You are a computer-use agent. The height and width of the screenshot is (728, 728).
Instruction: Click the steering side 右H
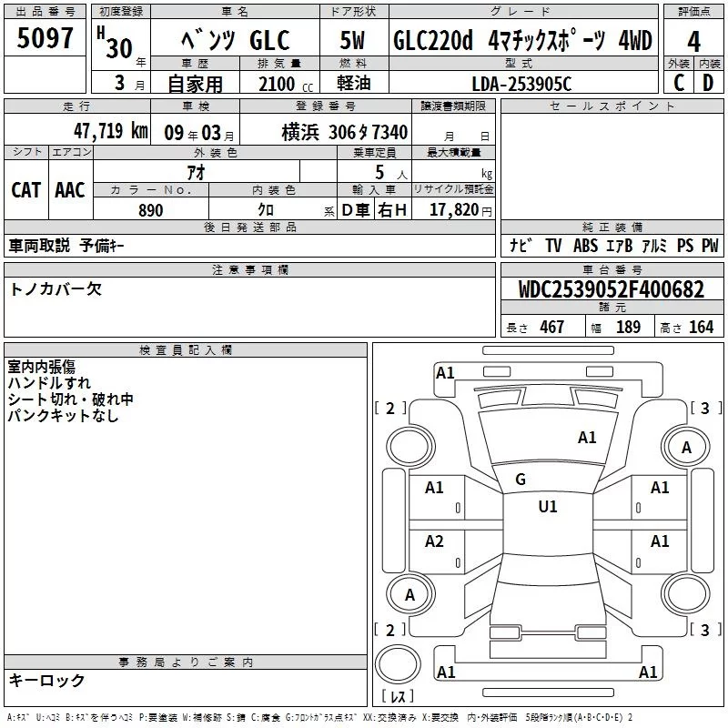392,210
